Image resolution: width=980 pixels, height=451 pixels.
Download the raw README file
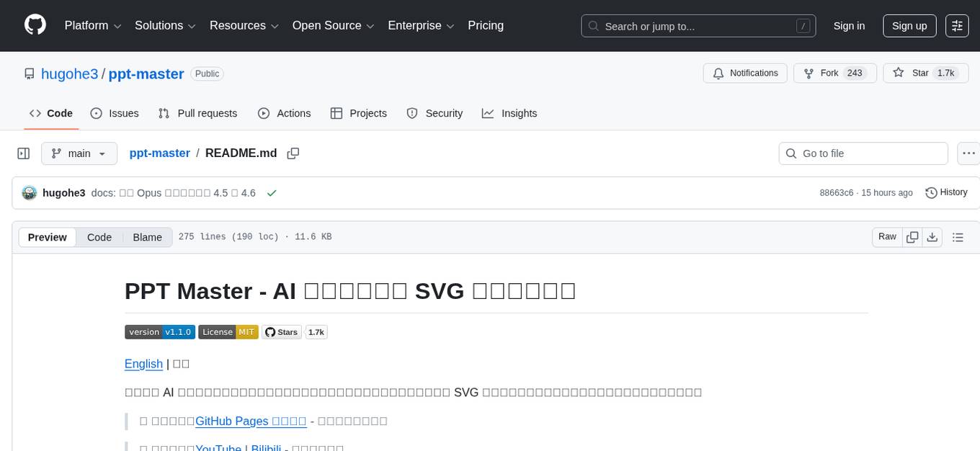932,236
